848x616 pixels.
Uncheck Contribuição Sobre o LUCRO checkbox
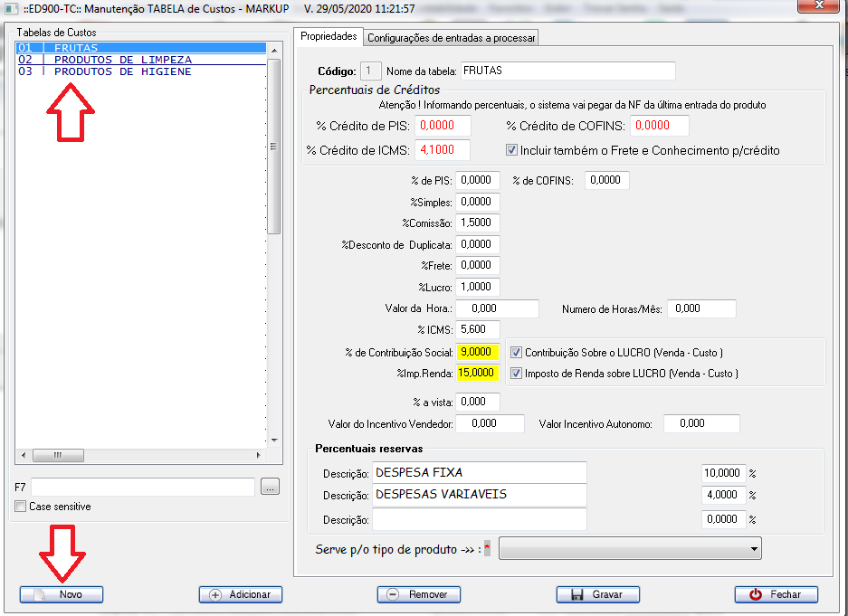tap(517, 352)
